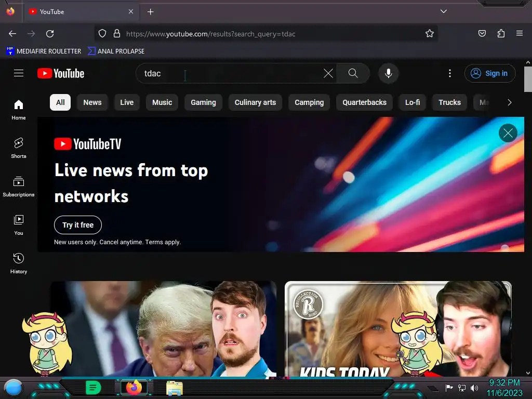Viewport: 532px width, 399px height.
Task: Bookmark this page with the star
Action: point(430,34)
